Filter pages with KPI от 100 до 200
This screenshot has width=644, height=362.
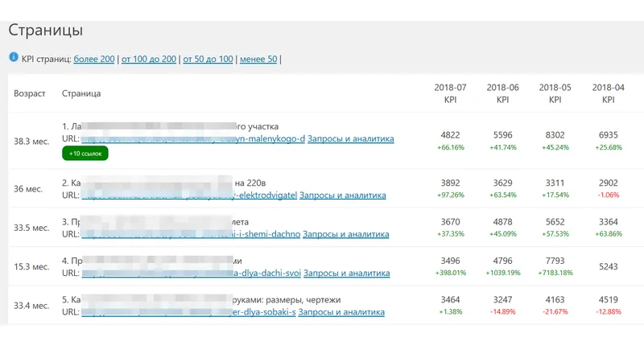tap(150, 59)
